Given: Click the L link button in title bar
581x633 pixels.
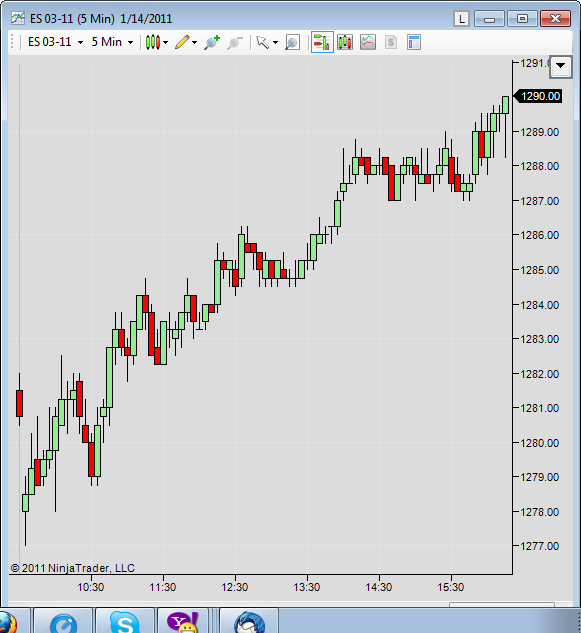Looking at the screenshot, I should (461, 19).
